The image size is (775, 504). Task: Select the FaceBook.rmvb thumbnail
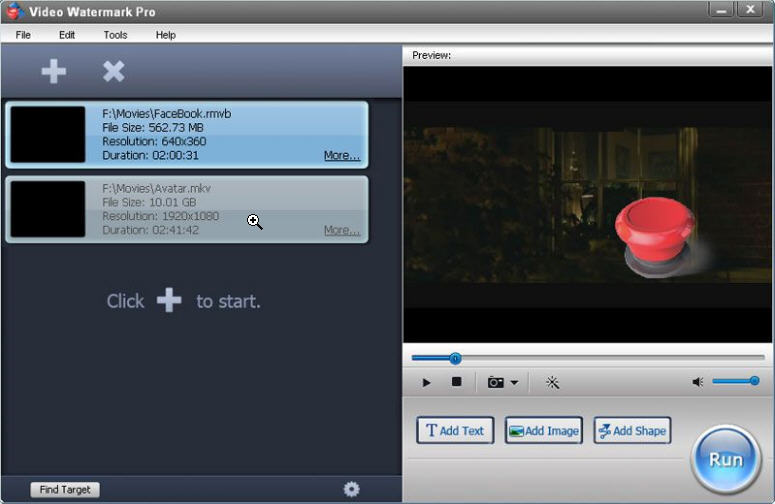(x=48, y=134)
